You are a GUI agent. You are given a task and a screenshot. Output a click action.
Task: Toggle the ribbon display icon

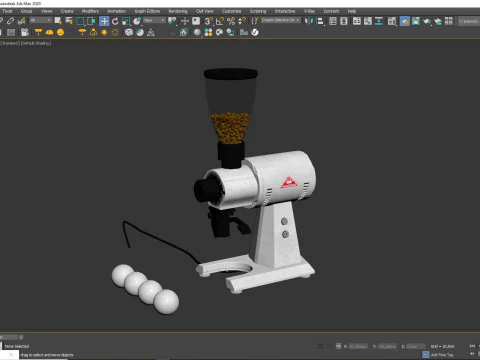point(357,21)
